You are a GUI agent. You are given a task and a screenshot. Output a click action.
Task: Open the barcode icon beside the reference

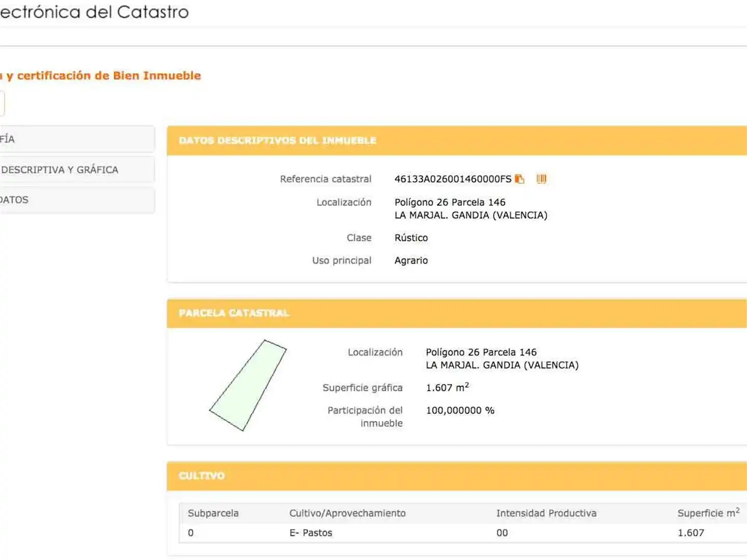[542, 179]
